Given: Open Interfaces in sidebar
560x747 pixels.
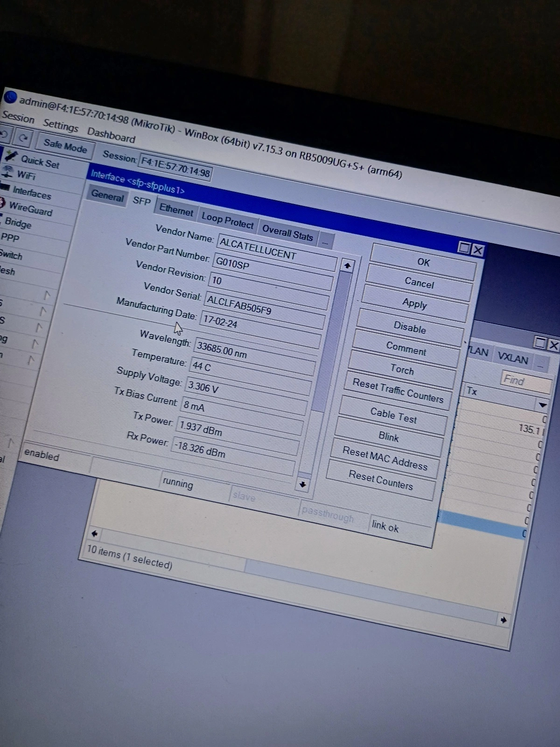Looking at the screenshot, I should (x=31, y=192).
